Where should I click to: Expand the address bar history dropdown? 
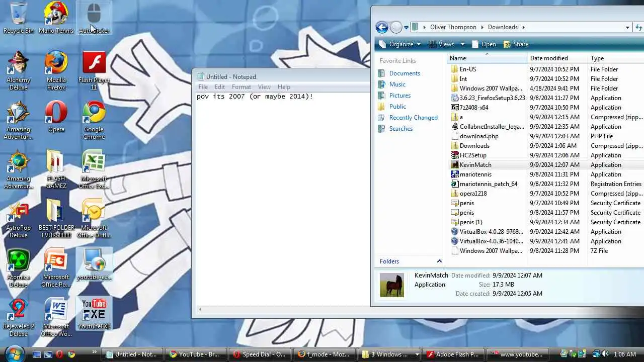(x=627, y=28)
